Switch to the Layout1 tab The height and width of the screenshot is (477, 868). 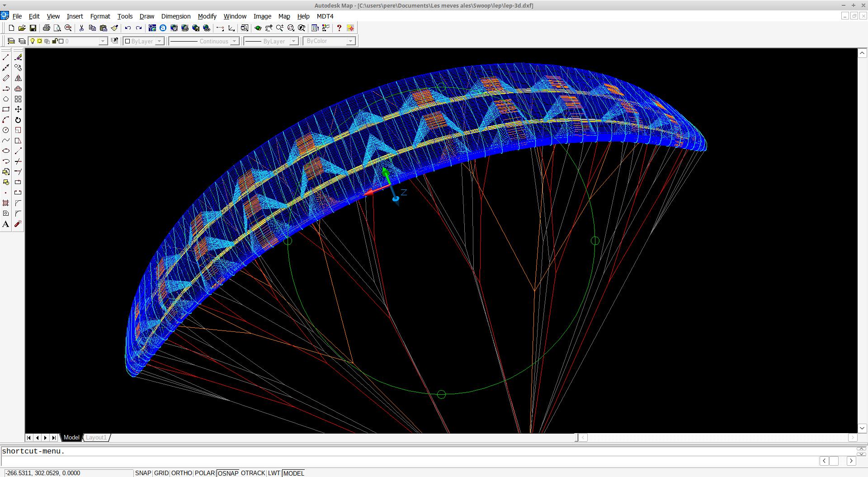click(x=96, y=437)
